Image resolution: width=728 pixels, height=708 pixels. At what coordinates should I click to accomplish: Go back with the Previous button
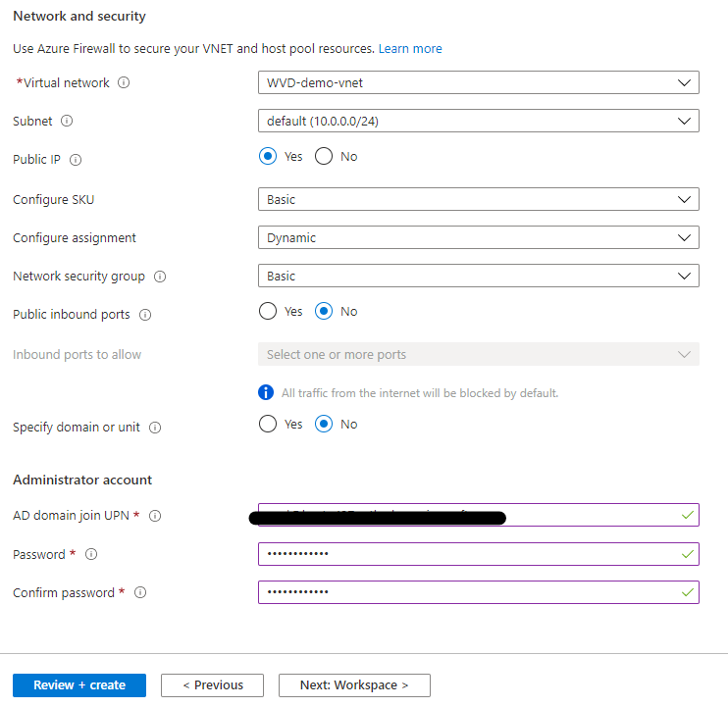[x=213, y=685]
